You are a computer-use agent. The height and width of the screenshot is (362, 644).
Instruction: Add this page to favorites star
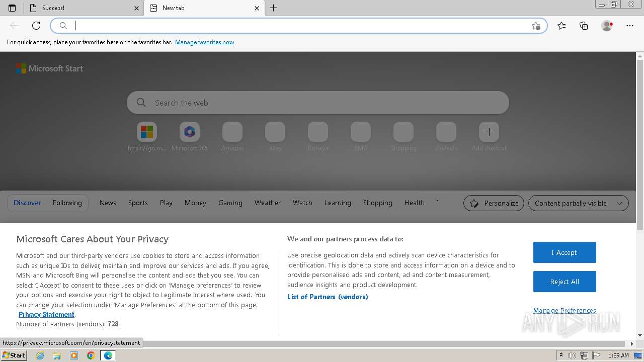pyautogui.click(x=536, y=26)
